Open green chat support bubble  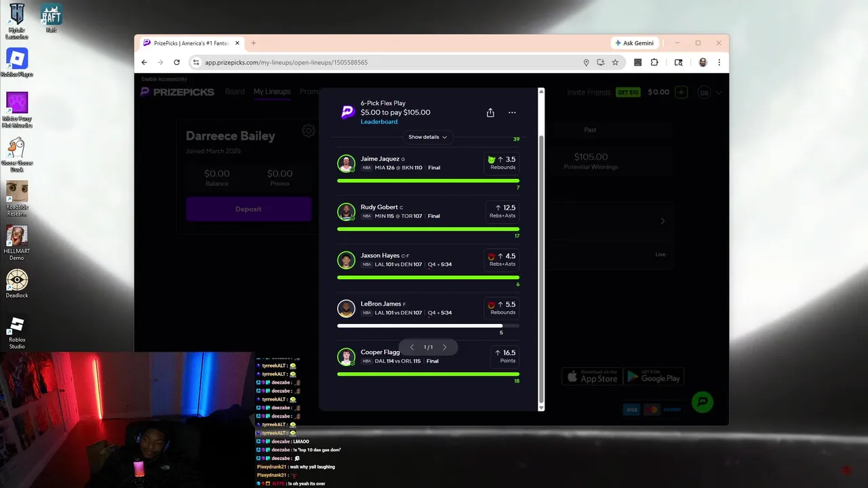[703, 402]
